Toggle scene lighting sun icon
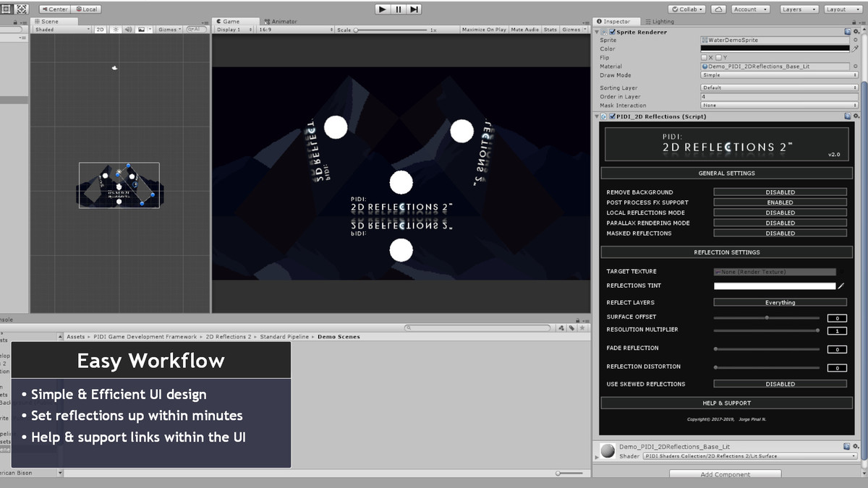Viewport: 868px width, 488px height. pos(114,30)
